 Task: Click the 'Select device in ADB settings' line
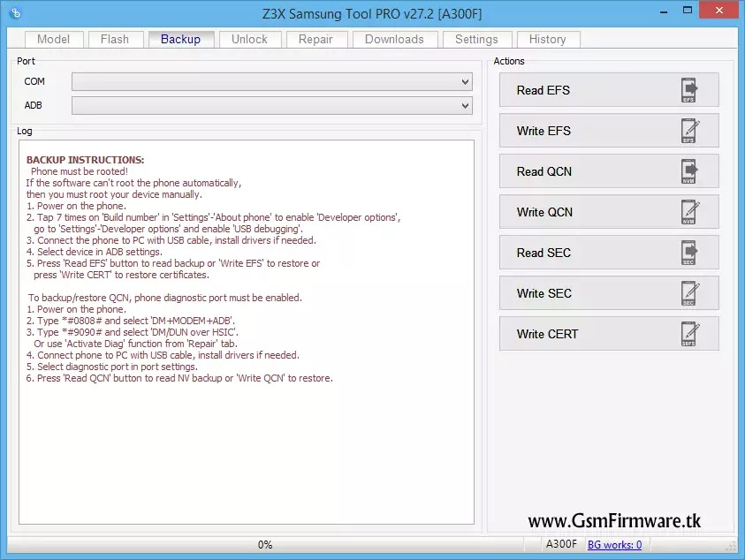pos(94,252)
